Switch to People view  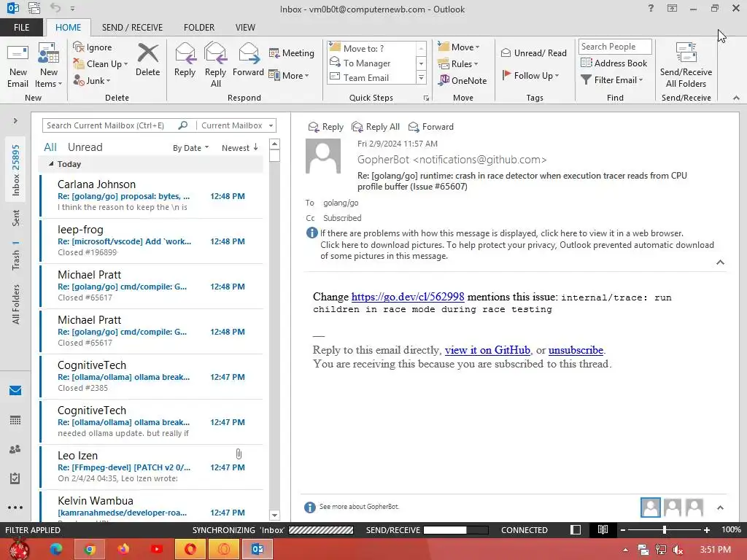15,449
